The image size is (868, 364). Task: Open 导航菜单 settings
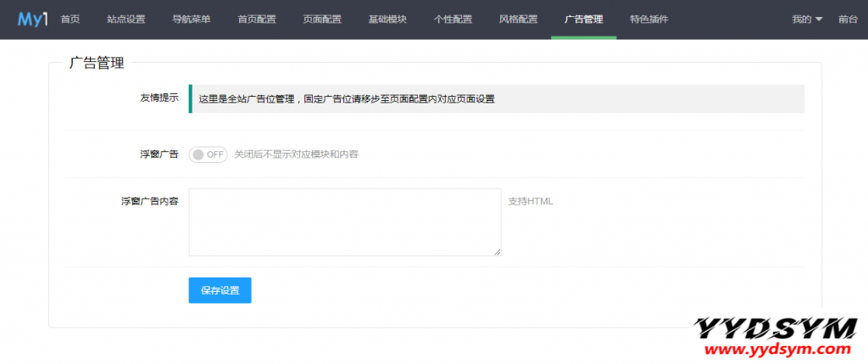(x=192, y=20)
